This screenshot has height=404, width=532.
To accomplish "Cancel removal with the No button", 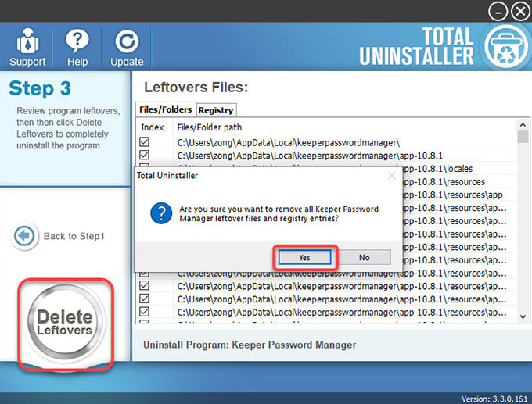I will tap(364, 257).
